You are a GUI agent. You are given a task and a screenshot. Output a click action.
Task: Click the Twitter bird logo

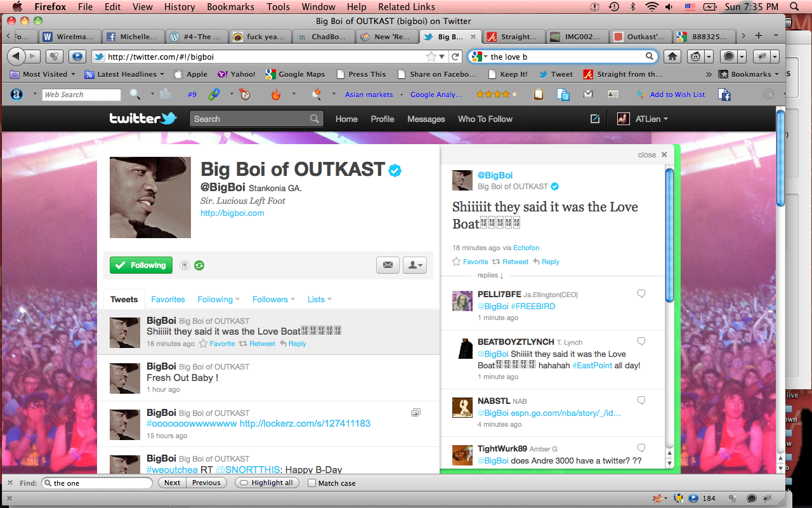(143, 119)
